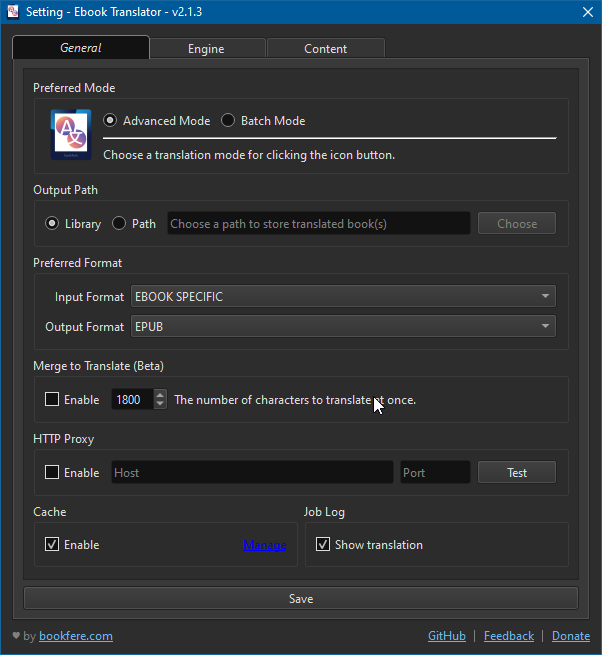
Task: Click the Ebook Translator title bar icon
Action: (x=13, y=12)
